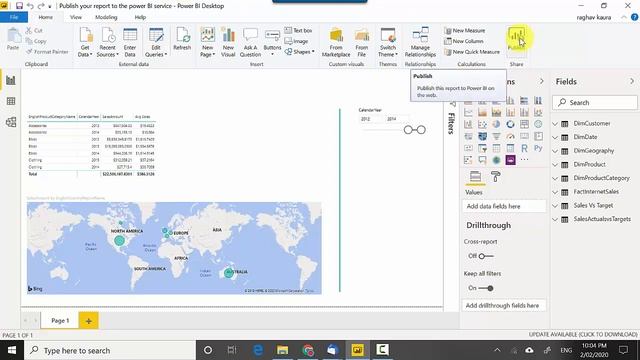Save the report from quick access toolbar
This screenshot has width=640, height=360.
pos(19,6)
